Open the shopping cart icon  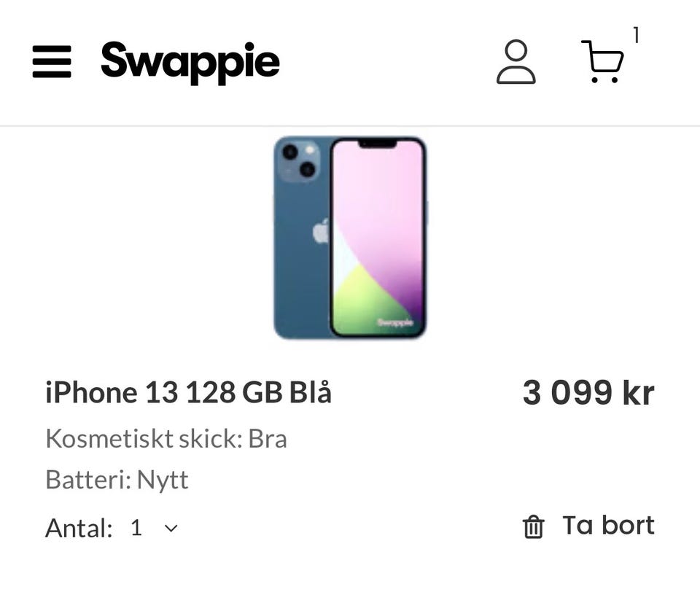coord(602,62)
